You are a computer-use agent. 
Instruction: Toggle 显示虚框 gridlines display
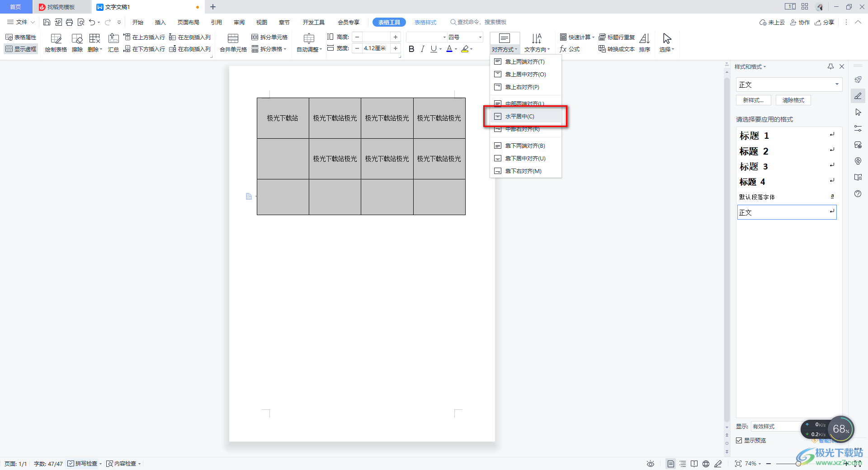[21, 49]
